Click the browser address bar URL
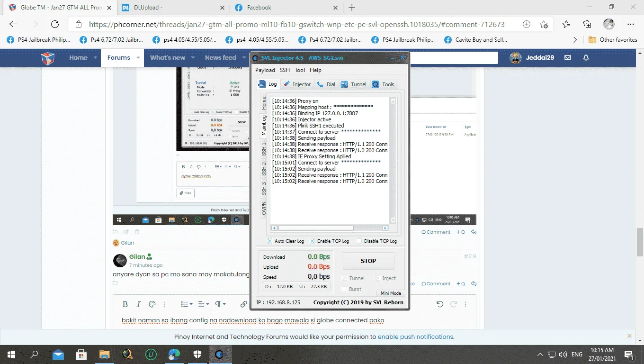The width and height of the screenshot is (644, 364). click(x=296, y=24)
